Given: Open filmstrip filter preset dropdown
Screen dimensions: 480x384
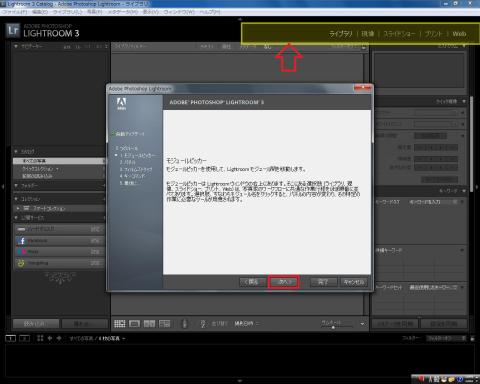Looking at the screenshot, I should [446, 338].
